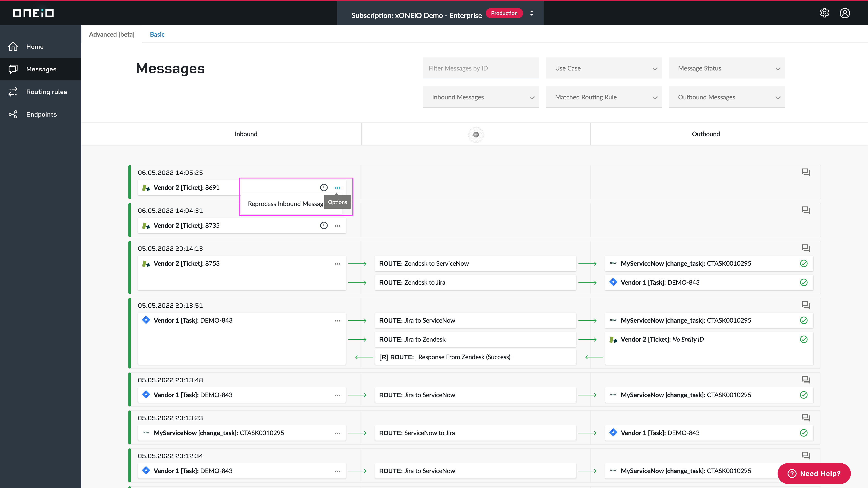This screenshot has height=488, width=868.
Task: Open options dots for MyServiceNow CTASK0010295 inbound
Action: coord(337,433)
